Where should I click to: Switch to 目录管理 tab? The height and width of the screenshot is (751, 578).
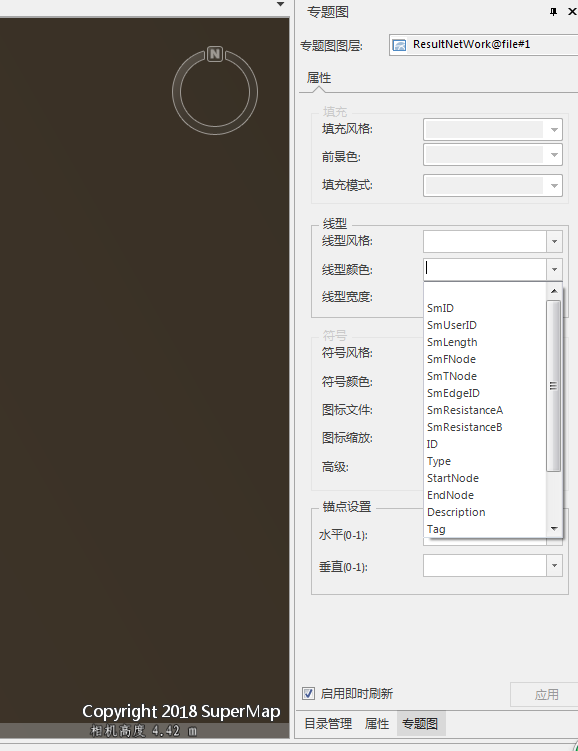tap(328, 724)
